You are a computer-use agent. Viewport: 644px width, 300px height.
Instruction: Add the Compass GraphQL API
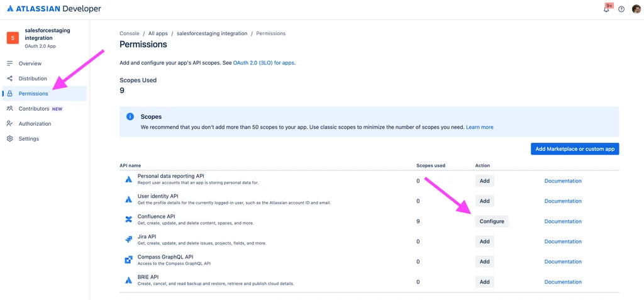point(485,262)
